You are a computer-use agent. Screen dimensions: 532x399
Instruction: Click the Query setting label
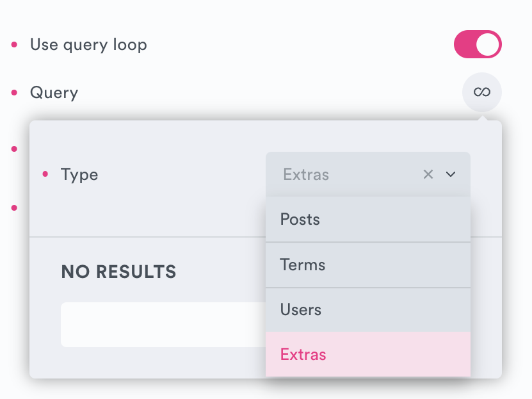tap(54, 93)
